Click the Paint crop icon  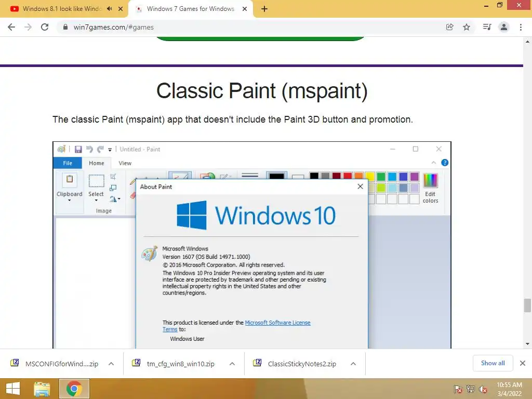tap(113, 177)
